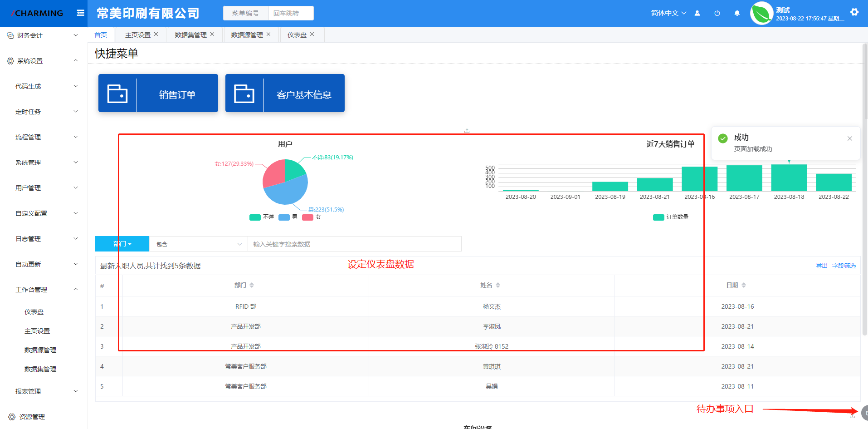The image size is (868, 429).
Task: Sort the 日期 column
Action: 744,285
